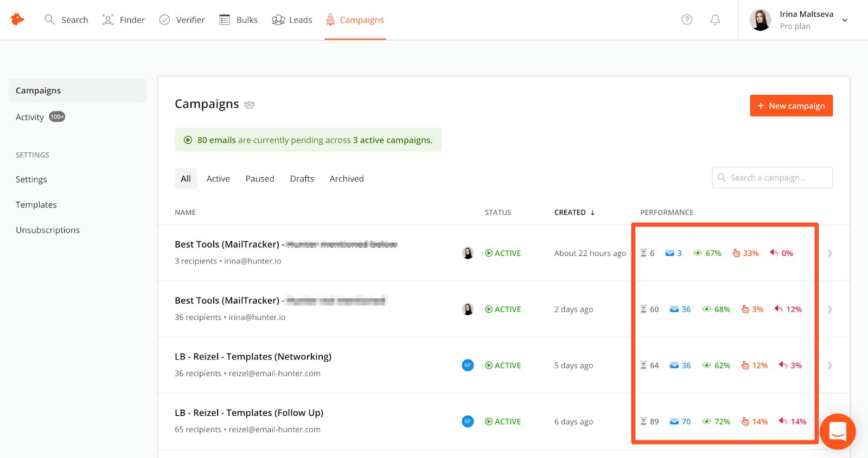Show all campaigns with the All tab
This screenshot has width=868, height=458.
click(186, 178)
